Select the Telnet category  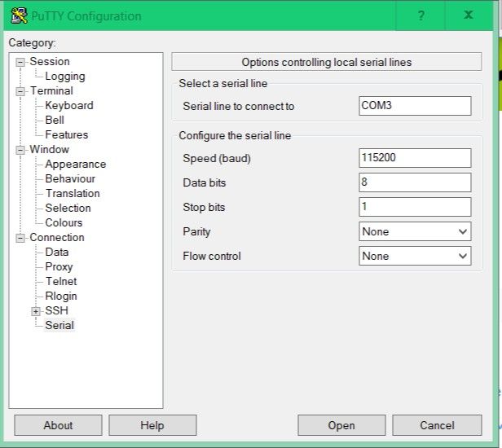(x=61, y=281)
